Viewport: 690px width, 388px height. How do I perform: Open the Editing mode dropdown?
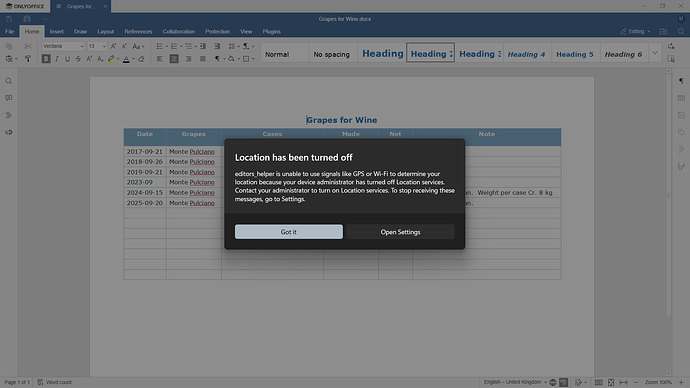(635, 31)
